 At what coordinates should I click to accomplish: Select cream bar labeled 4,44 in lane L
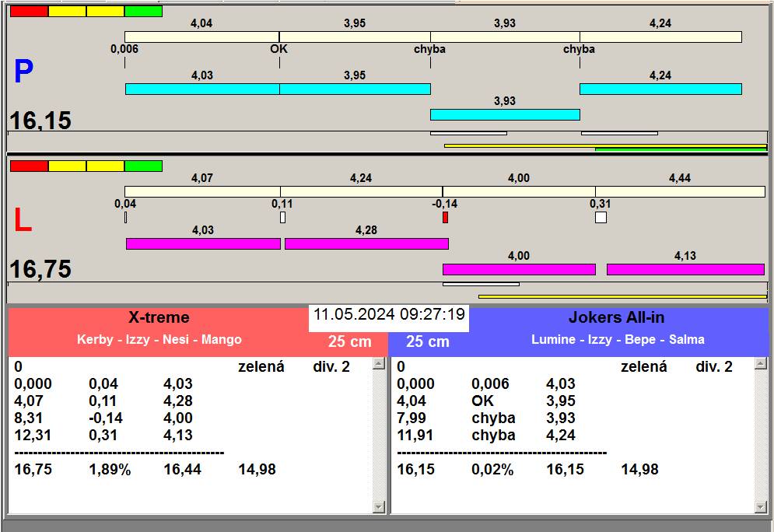[x=680, y=191]
